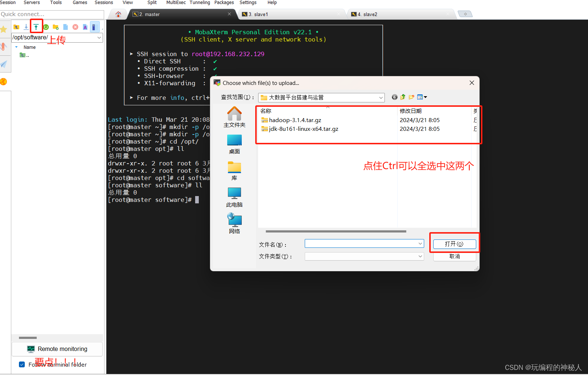This screenshot has width=588, height=375.
Task: Open the Sessions menu
Action: [x=104, y=3]
